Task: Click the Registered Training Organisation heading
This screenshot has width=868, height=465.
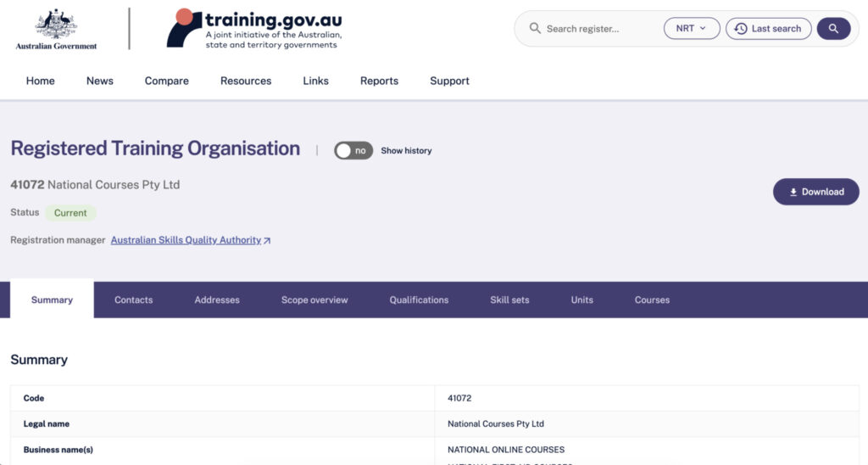Action: pyautogui.click(x=156, y=148)
